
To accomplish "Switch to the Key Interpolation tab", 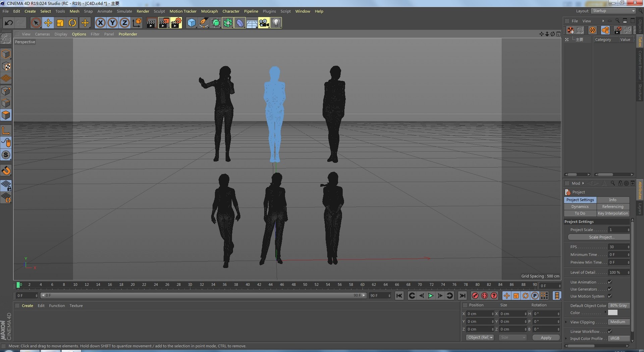I will [613, 213].
